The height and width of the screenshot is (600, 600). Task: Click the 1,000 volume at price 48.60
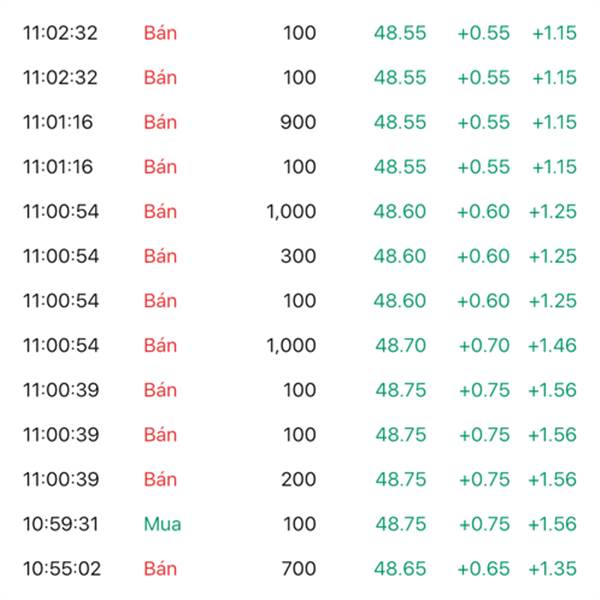[x=291, y=211]
